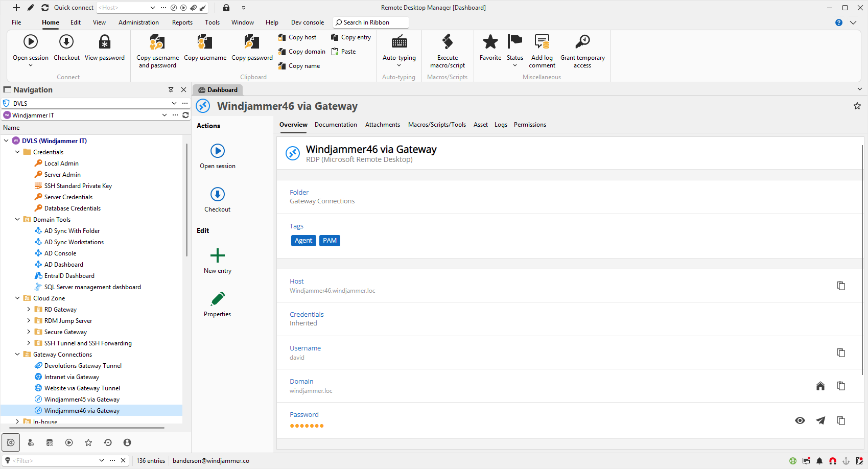This screenshot has height=469, width=868.
Task: Click the View password ribbon icon
Action: (x=105, y=42)
